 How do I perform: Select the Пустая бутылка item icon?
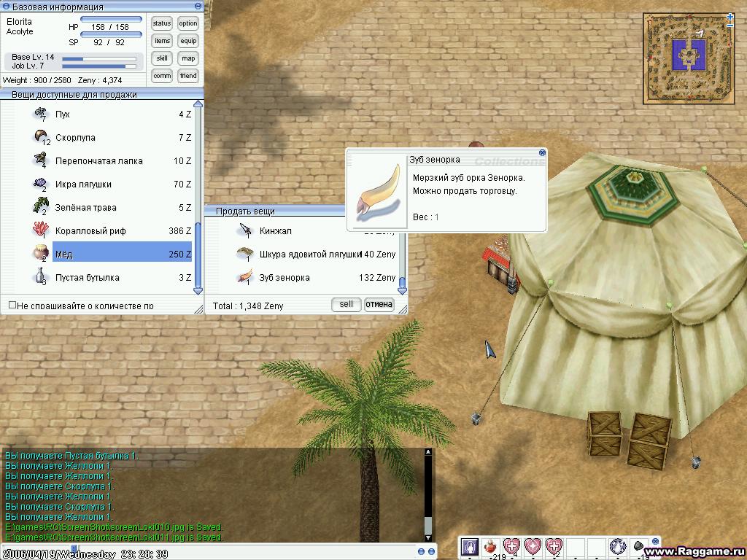coord(41,276)
